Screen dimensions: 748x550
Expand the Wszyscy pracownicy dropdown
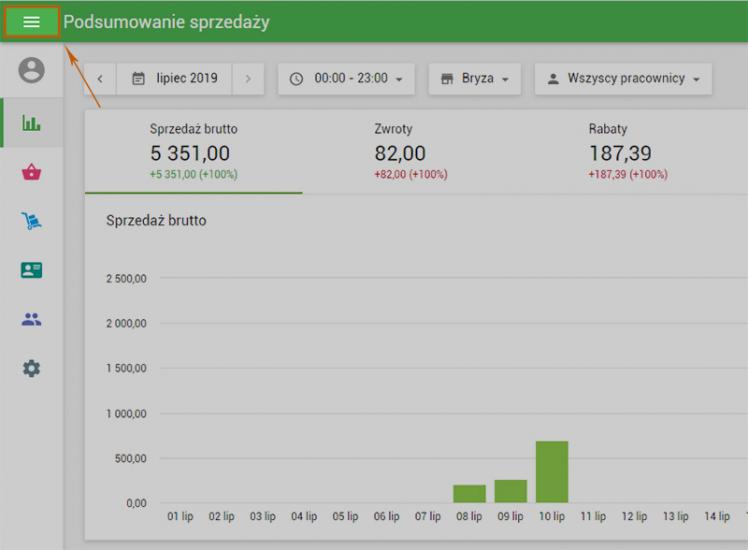tap(623, 79)
